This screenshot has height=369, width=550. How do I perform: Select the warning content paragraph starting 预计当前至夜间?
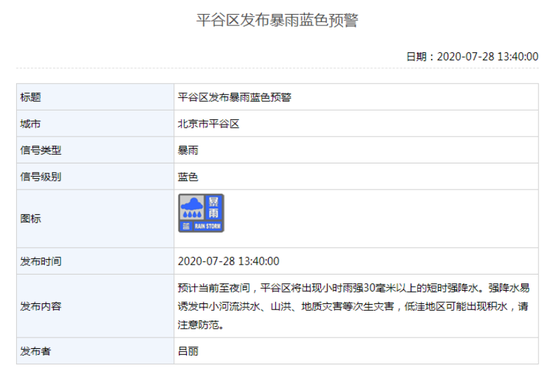[354, 306]
